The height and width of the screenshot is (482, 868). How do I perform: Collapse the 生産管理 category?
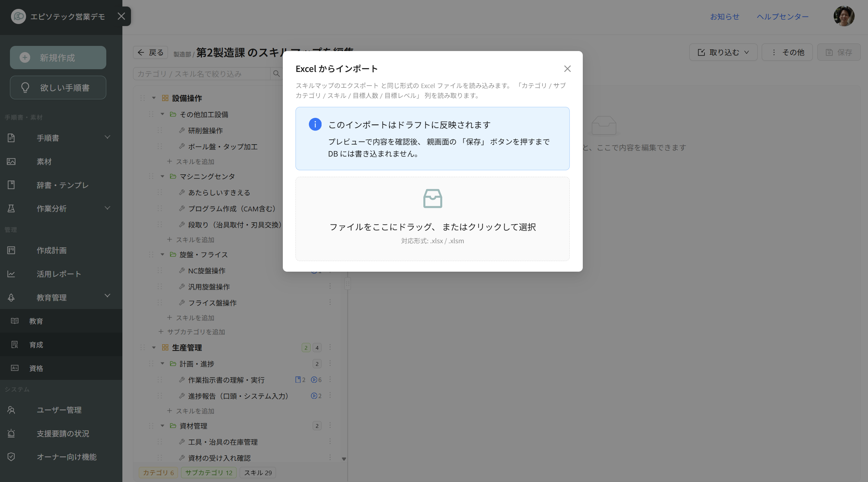click(154, 348)
